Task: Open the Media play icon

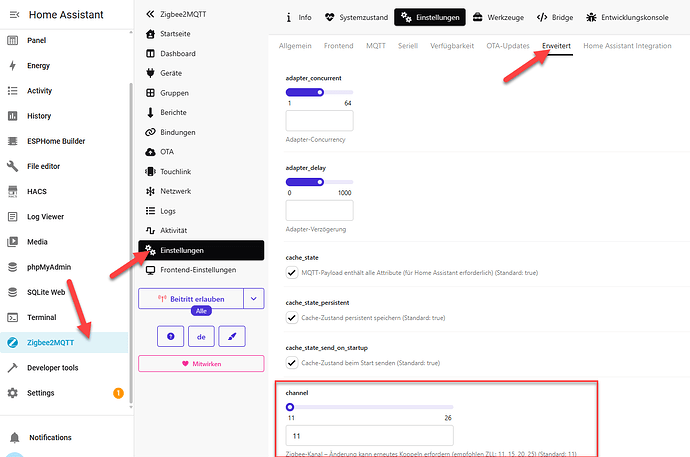Action: 13,242
